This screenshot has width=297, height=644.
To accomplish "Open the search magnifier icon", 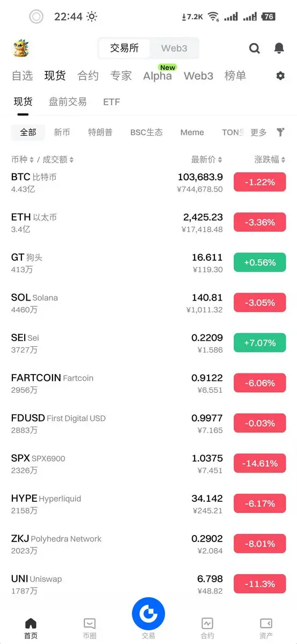I will [x=255, y=48].
